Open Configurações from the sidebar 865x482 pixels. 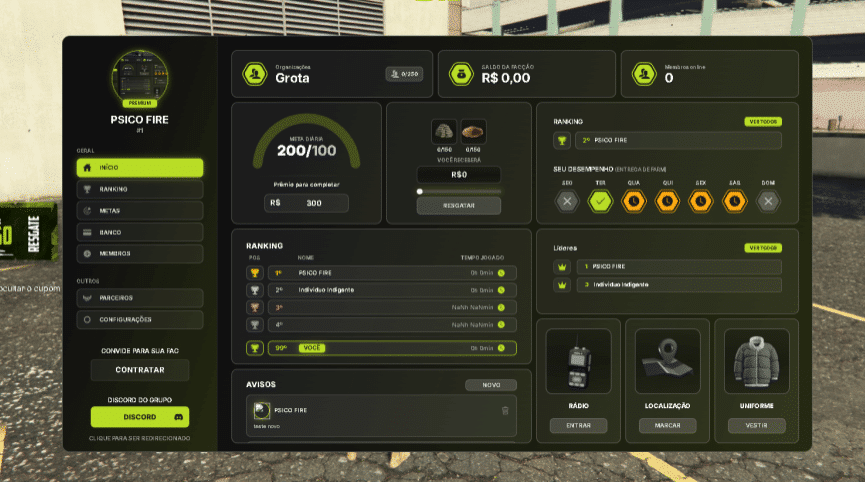[x=139, y=320]
